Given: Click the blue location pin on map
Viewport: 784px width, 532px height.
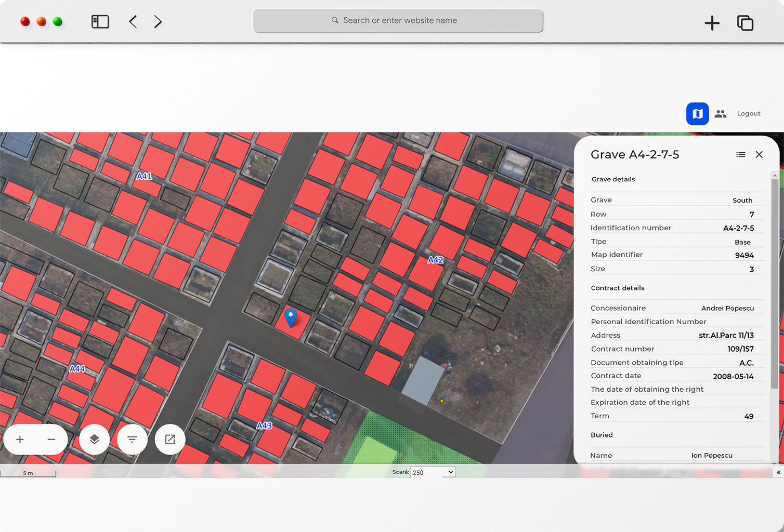Looking at the screenshot, I should click(291, 317).
